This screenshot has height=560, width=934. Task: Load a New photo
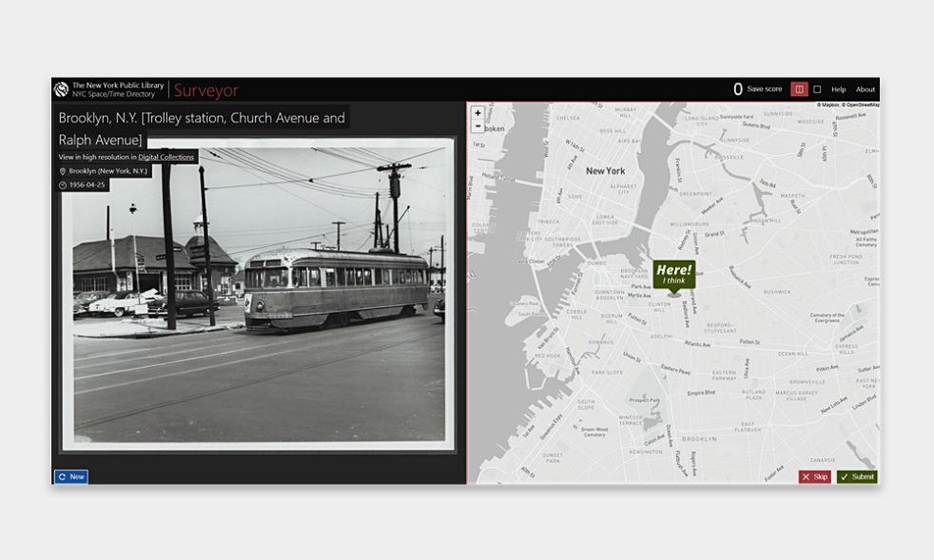70,476
